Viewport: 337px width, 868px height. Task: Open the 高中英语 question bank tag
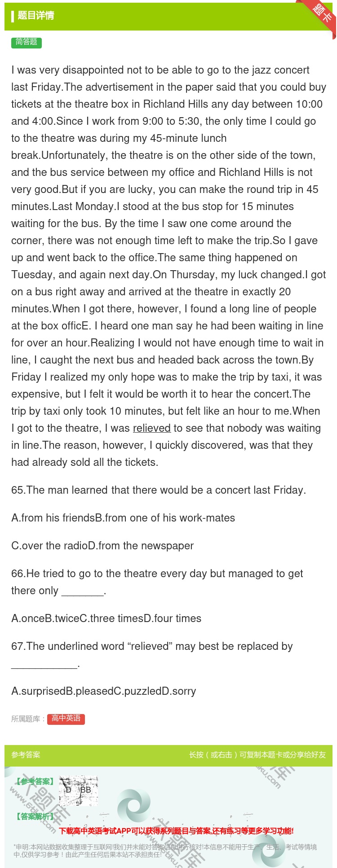(66, 719)
